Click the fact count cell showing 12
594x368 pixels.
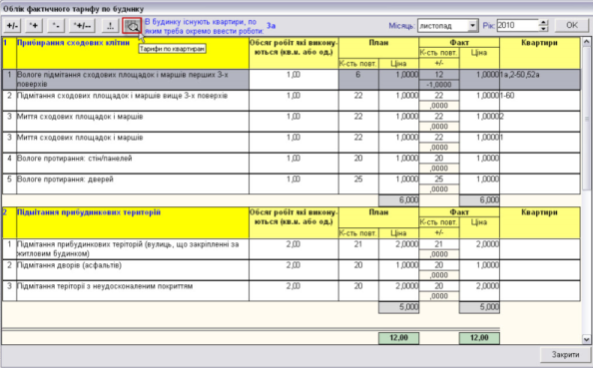coord(439,75)
